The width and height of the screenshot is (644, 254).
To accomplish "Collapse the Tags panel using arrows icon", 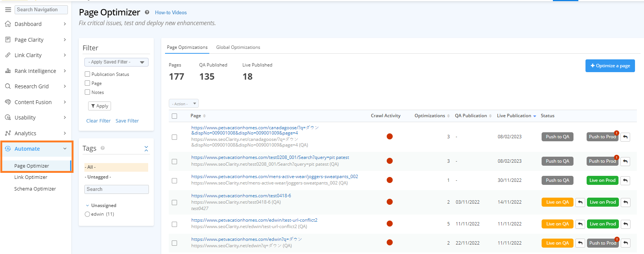I will click(146, 149).
